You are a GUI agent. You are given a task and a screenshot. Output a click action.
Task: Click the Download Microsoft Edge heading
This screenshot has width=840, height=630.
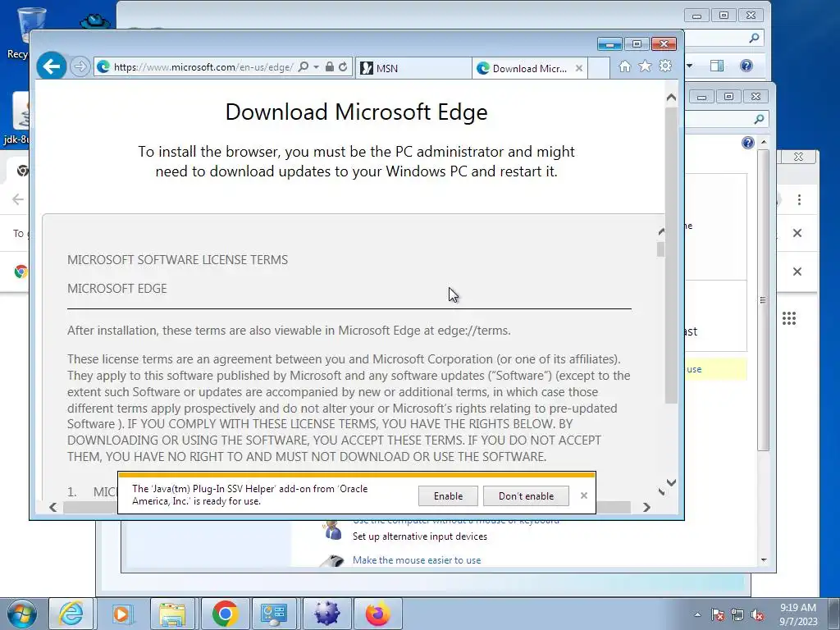pyautogui.click(x=356, y=112)
